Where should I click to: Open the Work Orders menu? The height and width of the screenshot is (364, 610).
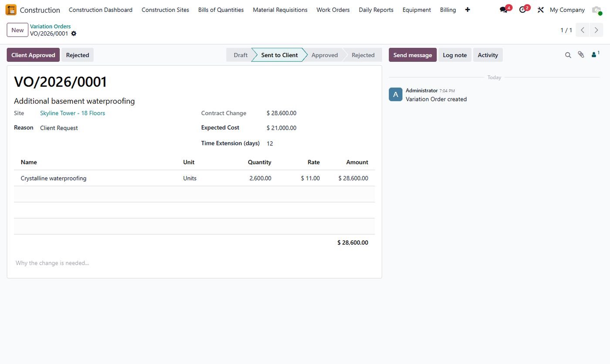click(333, 10)
